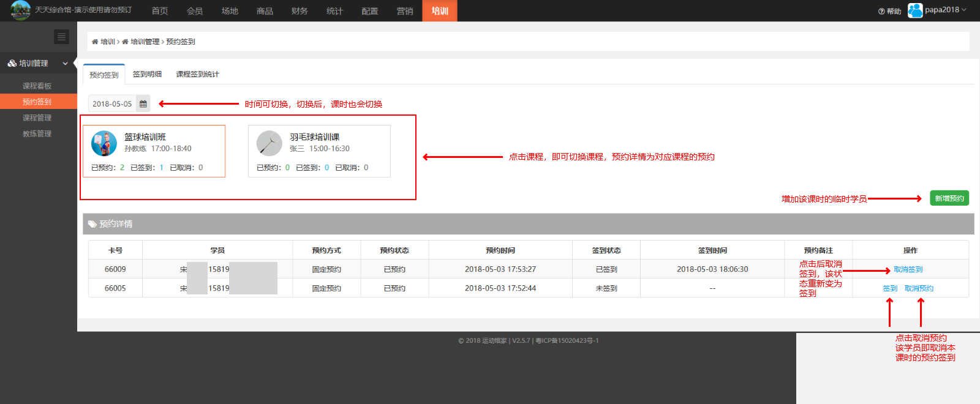Click the tag icon beside 预约详情
The height and width of the screenshot is (404, 980).
pos(92,224)
